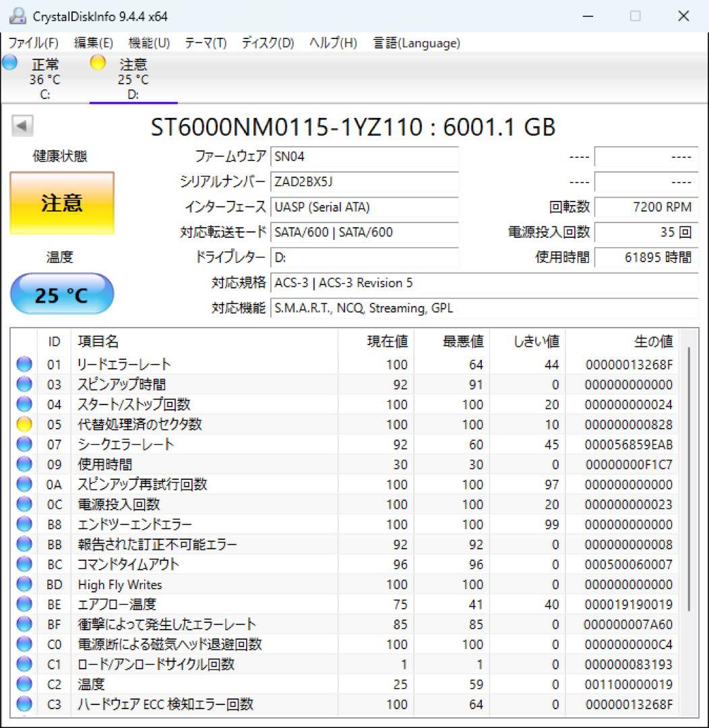Click the blue status dot for High Fly Writes

[24, 584]
